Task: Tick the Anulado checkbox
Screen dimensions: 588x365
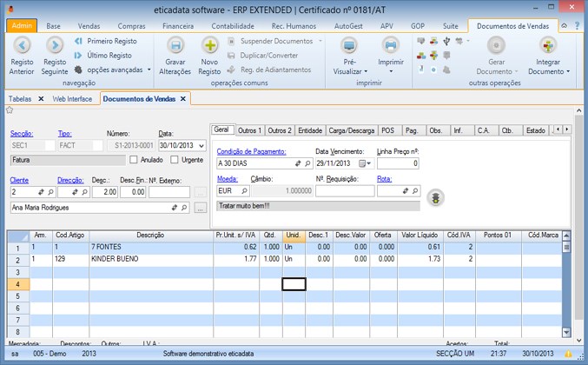Action: (134, 160)
